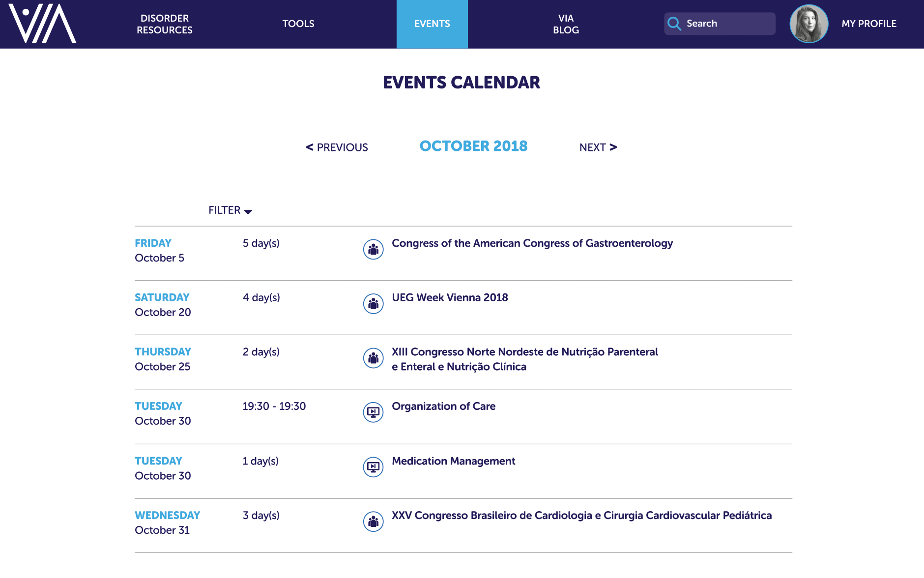Select the Events tab

point(432,24)
